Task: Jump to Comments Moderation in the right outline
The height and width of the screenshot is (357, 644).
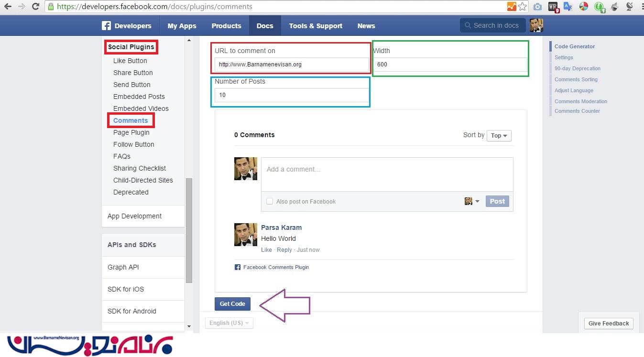Action: (580, 101)
